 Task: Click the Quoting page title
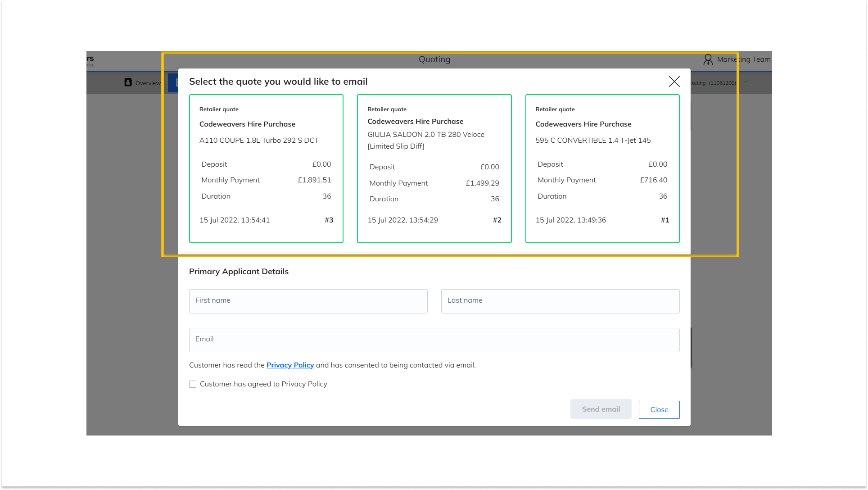434,59
